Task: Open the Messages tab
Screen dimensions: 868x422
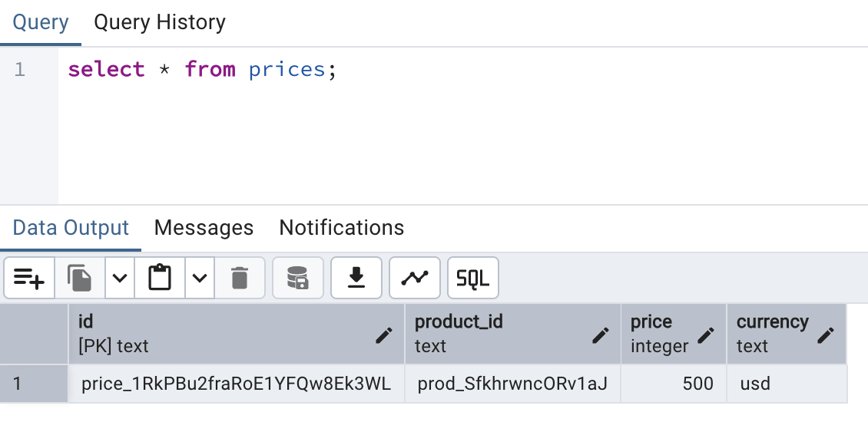Action: click(204, 228)
